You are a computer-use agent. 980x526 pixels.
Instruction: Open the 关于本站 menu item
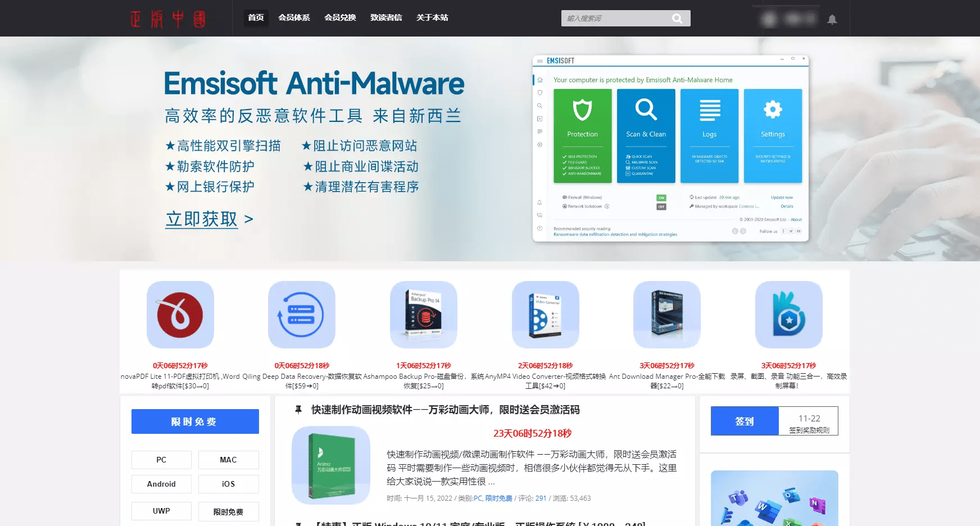(432, 18)
